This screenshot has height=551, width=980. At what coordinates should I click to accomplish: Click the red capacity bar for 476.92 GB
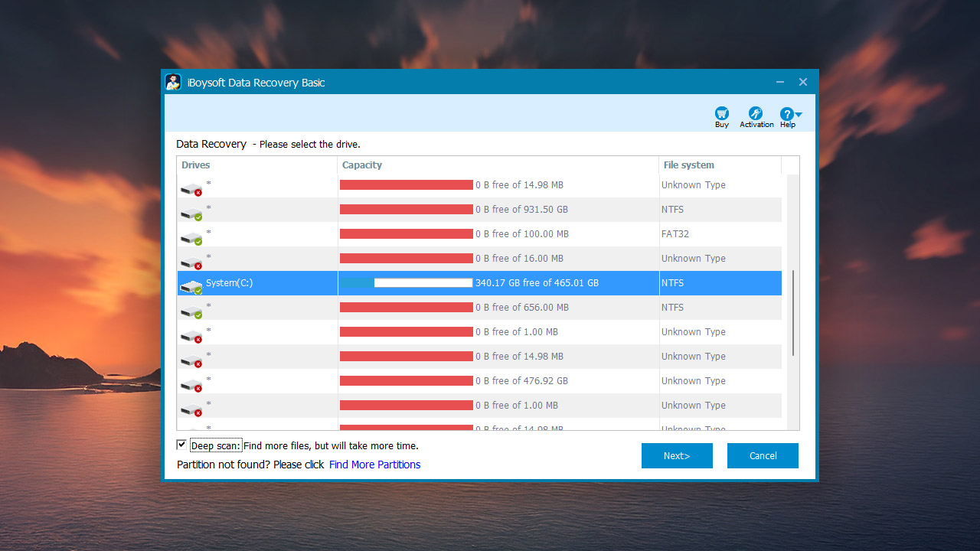(x=407, y=381)
